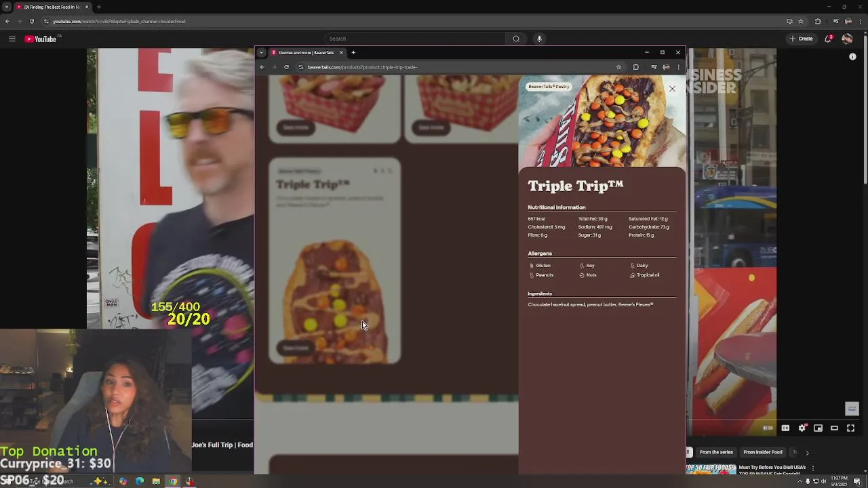Image resolution: width=868 pixels, height=488 pixels.
Task: Click See more on the Triple Trip card
Action: point(296,348)
